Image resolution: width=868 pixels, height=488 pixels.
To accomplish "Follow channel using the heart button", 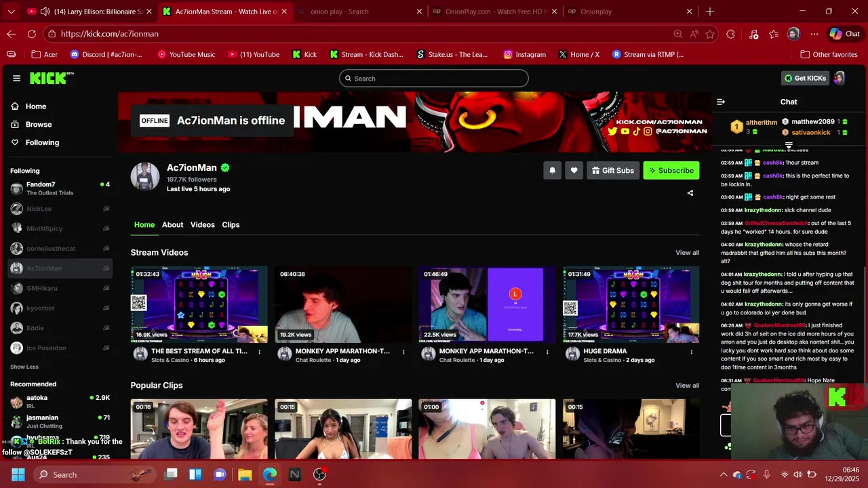I will pyautogui.click(x=574, y=170).
